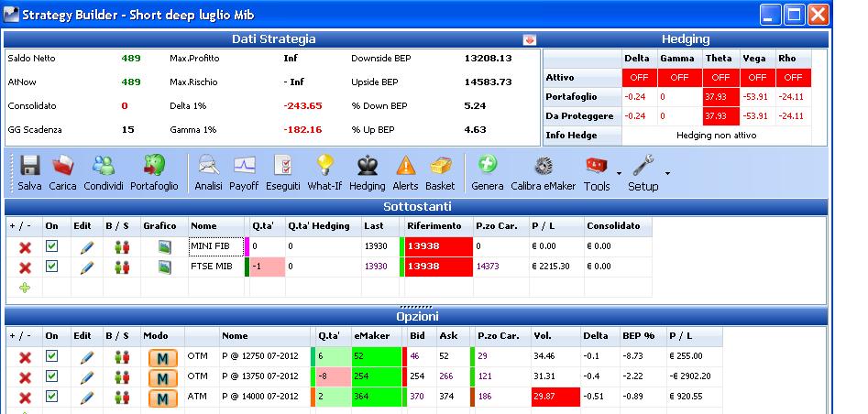Expand the Tools dropdown arrow

point(619,173)
